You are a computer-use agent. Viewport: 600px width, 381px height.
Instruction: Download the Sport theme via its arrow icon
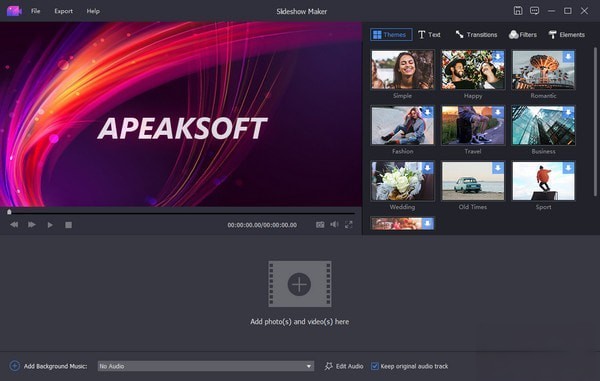[568, 168]
